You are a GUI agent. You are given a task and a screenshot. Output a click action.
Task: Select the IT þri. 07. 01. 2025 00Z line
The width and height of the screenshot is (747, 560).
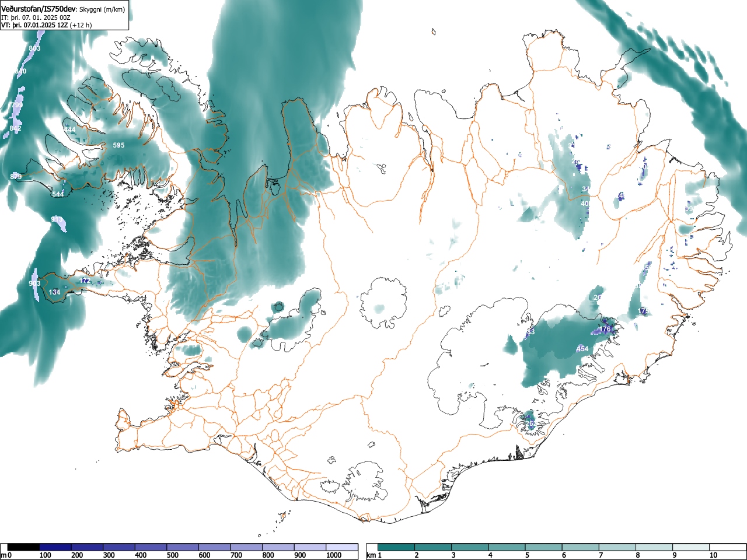click(35, 17)
